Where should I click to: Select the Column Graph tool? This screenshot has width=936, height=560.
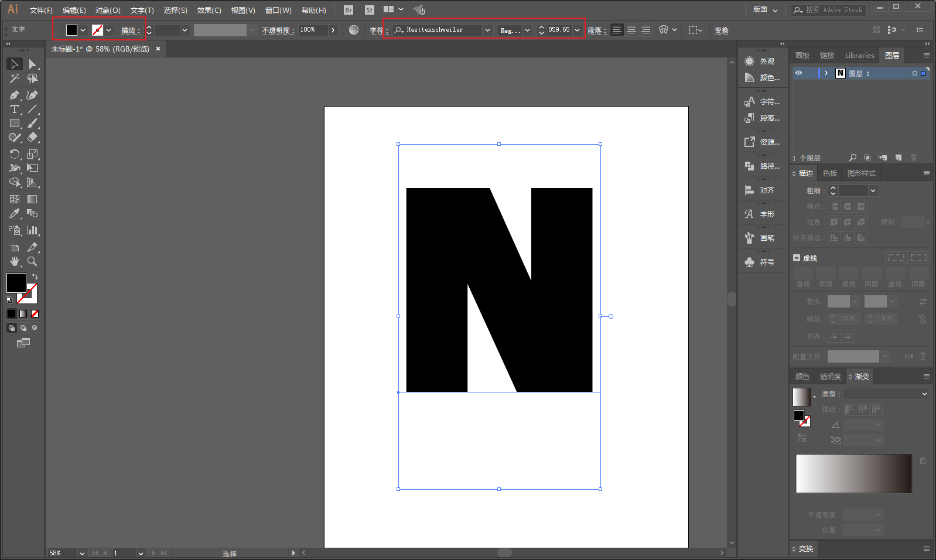click(x=33, y=230)
